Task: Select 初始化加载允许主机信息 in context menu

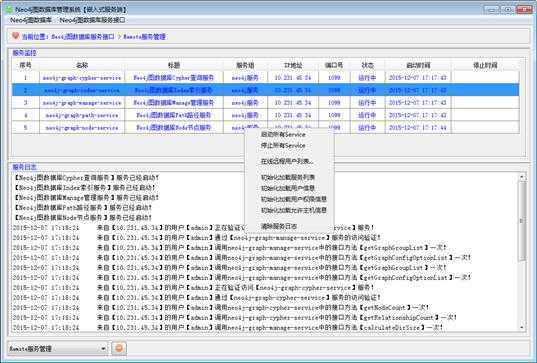Action: (x=294, y=210)
